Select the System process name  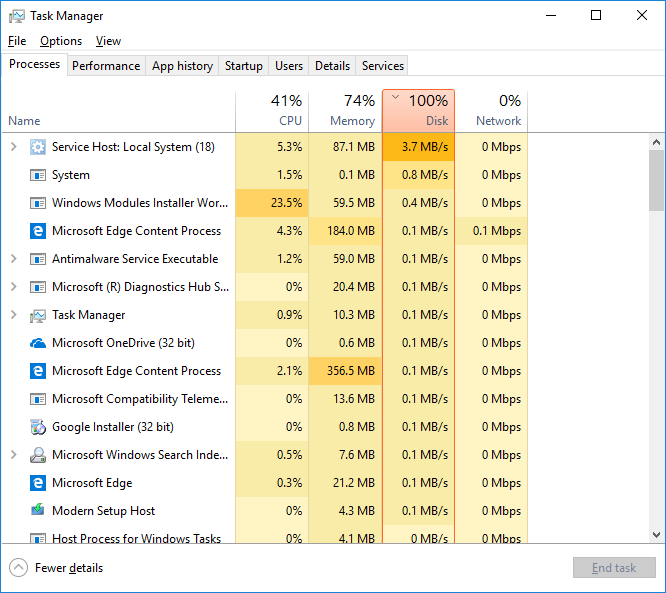(x=71, y=175)
